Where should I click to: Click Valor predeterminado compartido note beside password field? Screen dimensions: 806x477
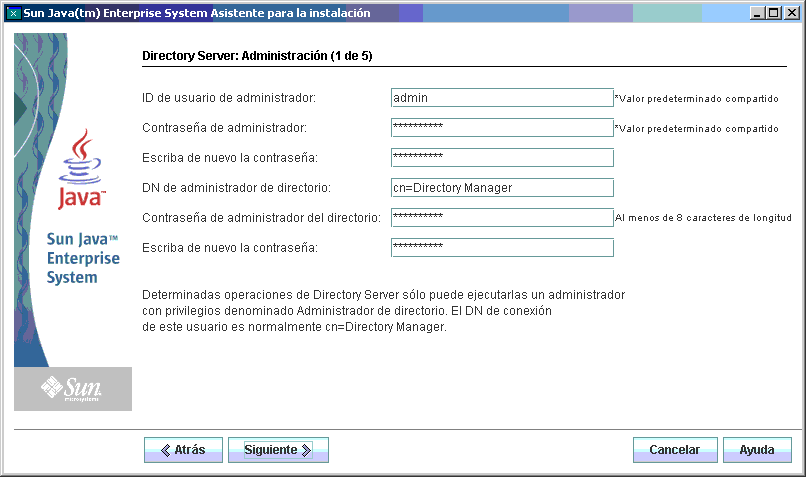point(697,129)
